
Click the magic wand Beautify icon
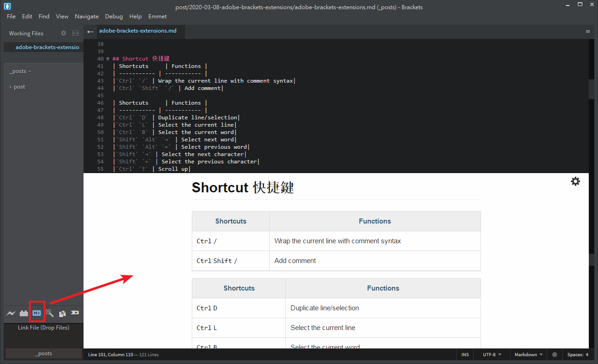(49, 313)
